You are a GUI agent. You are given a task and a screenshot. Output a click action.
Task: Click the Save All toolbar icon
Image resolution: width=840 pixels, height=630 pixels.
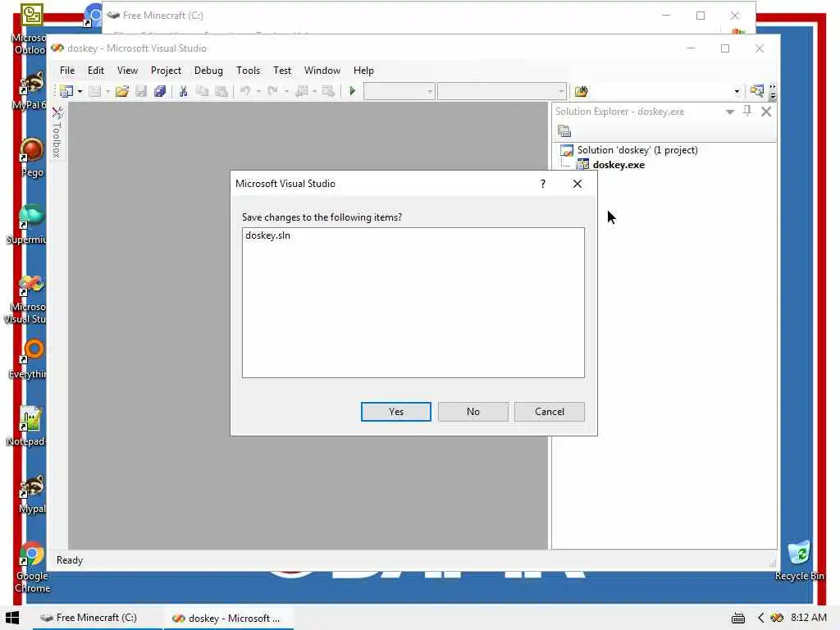tap(160, 92)
